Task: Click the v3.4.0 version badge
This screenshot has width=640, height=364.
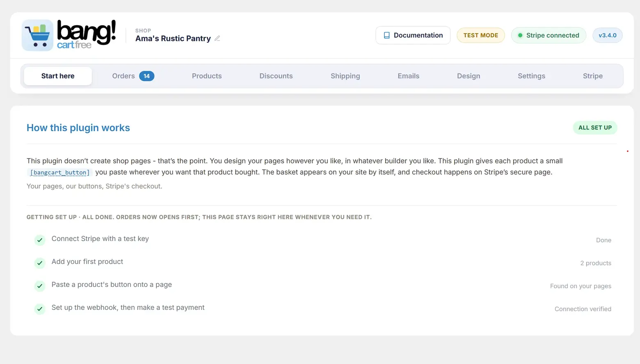Action: 608,35
